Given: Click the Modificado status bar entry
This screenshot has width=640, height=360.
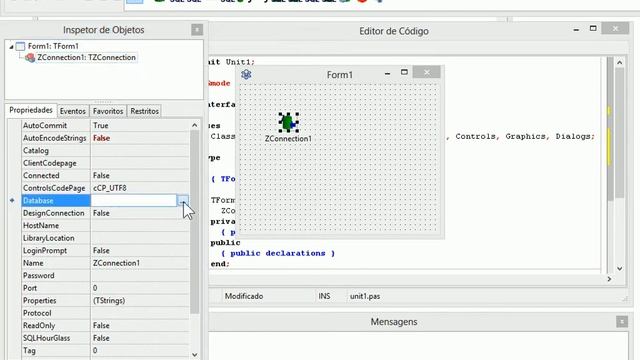Looking at the screenshot, I should tap(244, 296).
